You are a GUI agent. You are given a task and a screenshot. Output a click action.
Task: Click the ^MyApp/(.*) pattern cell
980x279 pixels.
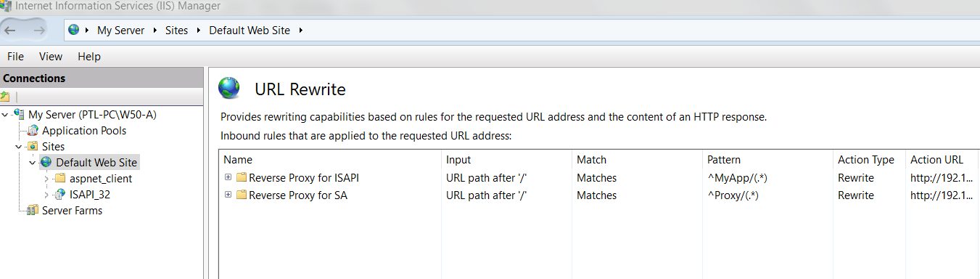pyautogui.click(x=738, y=178)
